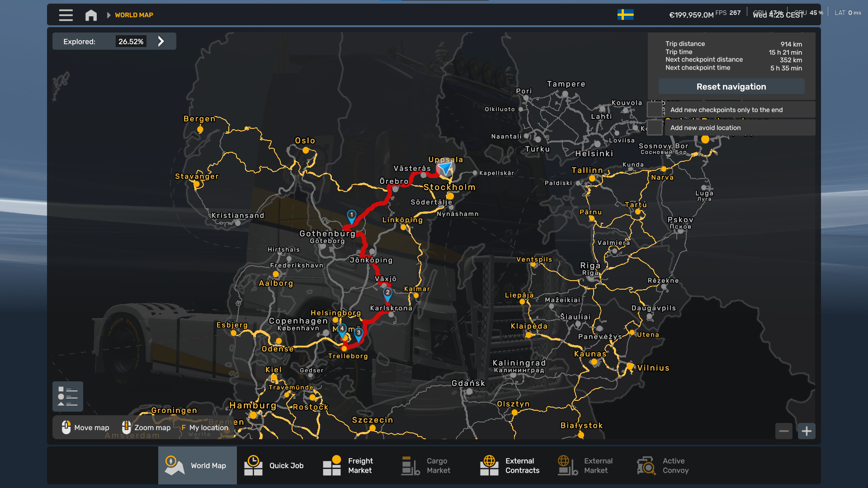This screenshot has width=868, height=488.
Task: Expand the Explored percentage arrow
Action: point(161,42)
